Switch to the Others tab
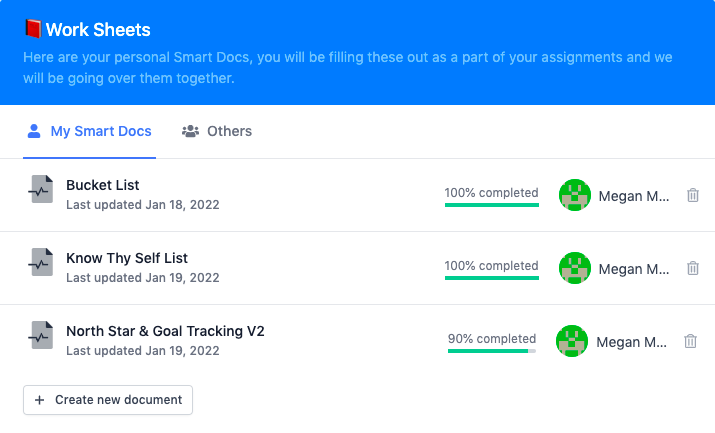The image size is (715, 433). [217, 131]
